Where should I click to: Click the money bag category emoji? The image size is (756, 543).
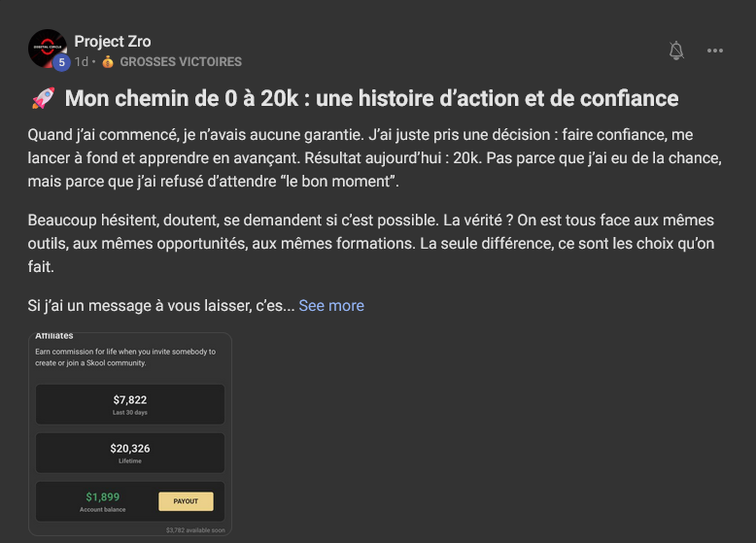pos(108,62)
